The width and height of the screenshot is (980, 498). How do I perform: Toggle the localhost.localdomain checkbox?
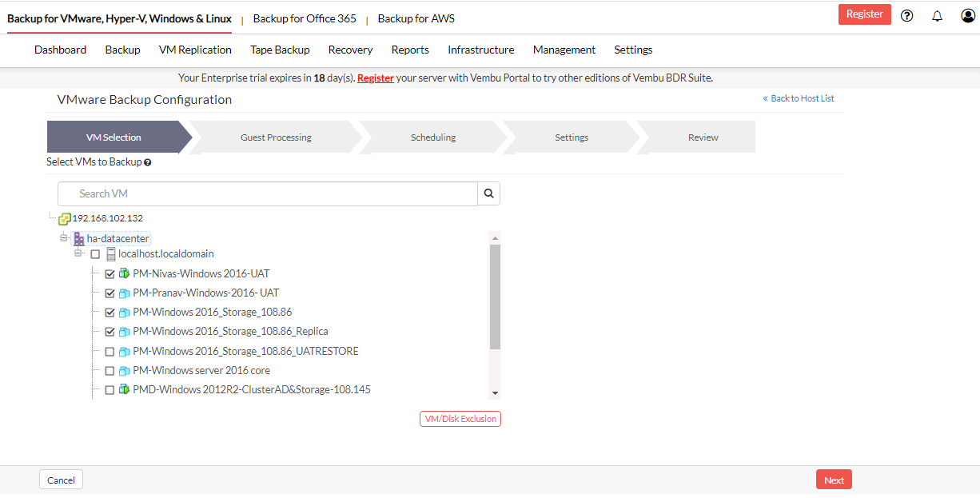[x=95, y=254]
